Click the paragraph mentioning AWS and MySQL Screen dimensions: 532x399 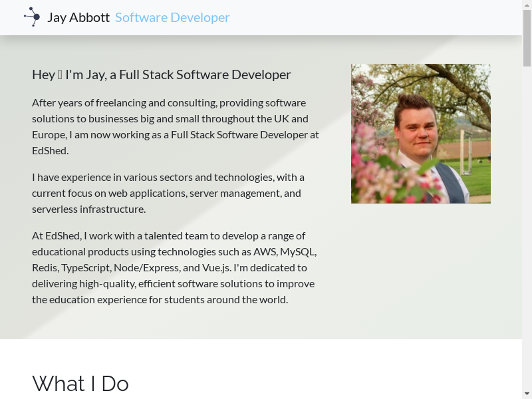pos(174,267)
